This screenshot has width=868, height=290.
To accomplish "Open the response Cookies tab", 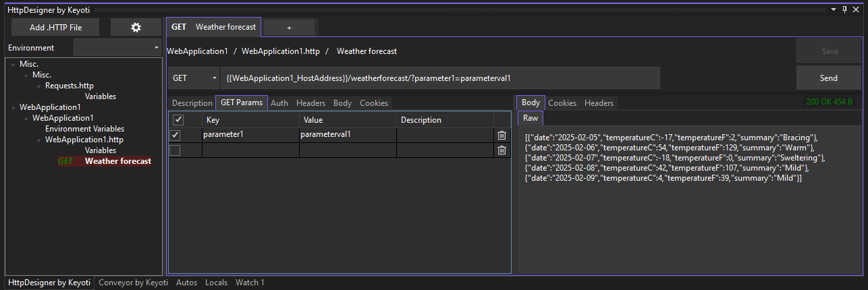I will click(x=562, y=103).
